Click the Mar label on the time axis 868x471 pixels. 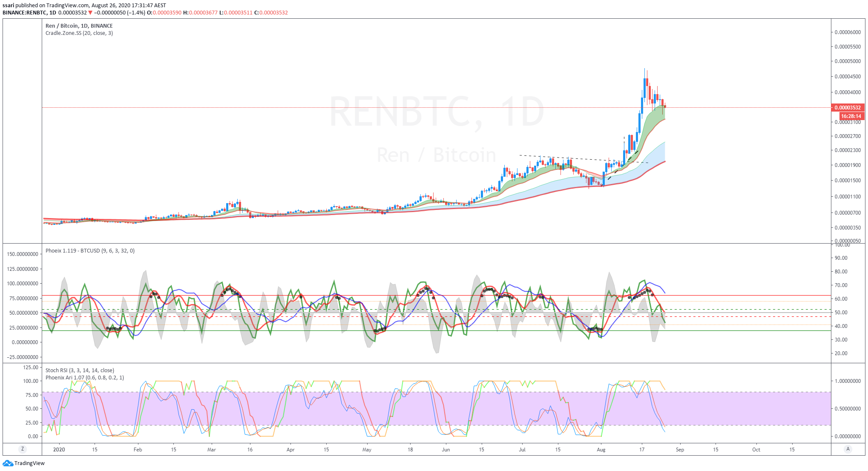coord(212,450)
